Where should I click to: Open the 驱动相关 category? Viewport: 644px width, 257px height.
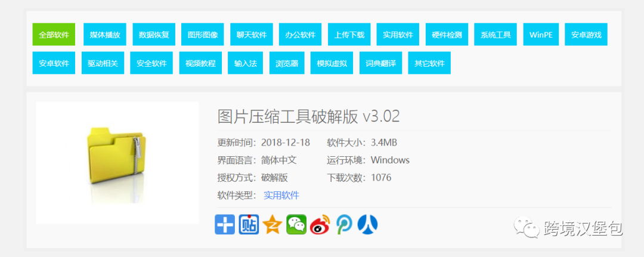[x=103, y=63]
